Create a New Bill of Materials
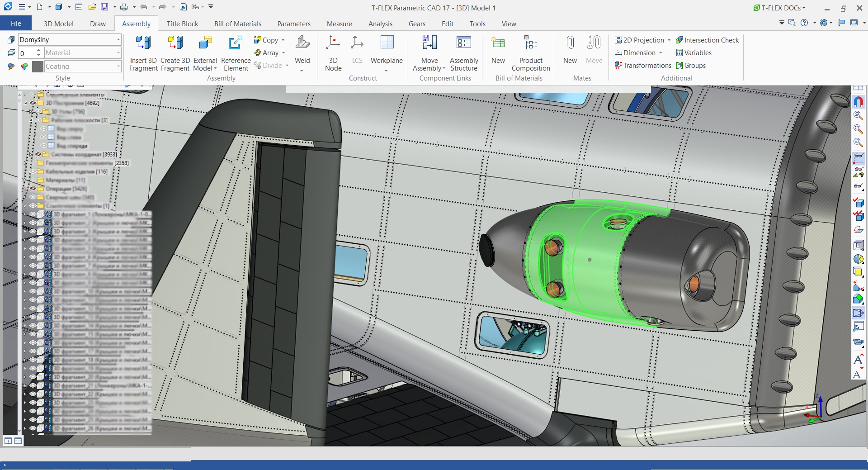The height and width of the screenshot is (470, 868). [x=498, y=51]
